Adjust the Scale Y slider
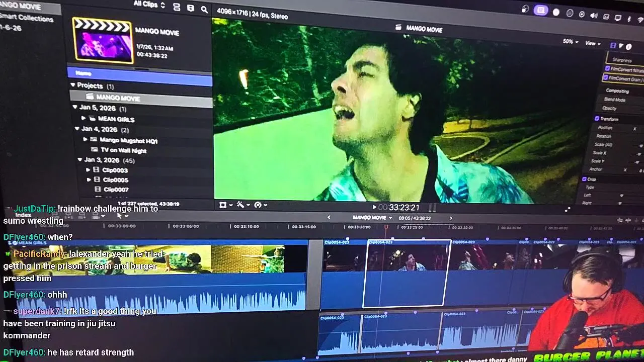 pos(638,162)
